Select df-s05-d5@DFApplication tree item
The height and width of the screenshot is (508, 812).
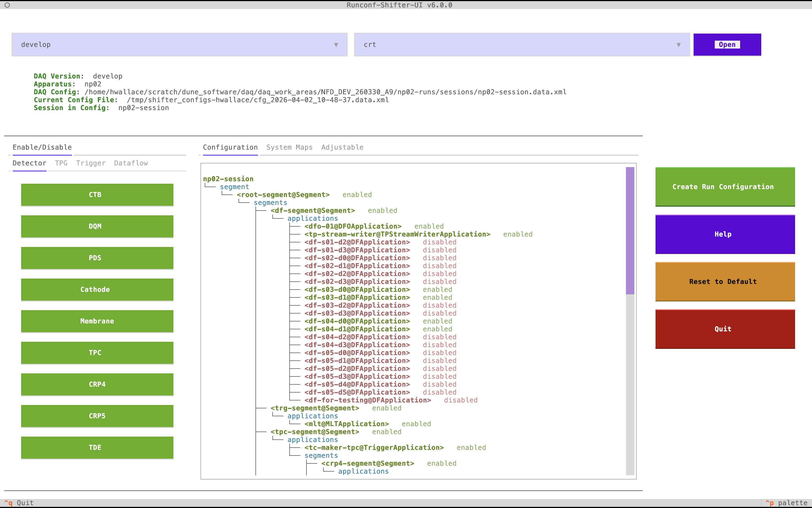click(x=357, y=392)
